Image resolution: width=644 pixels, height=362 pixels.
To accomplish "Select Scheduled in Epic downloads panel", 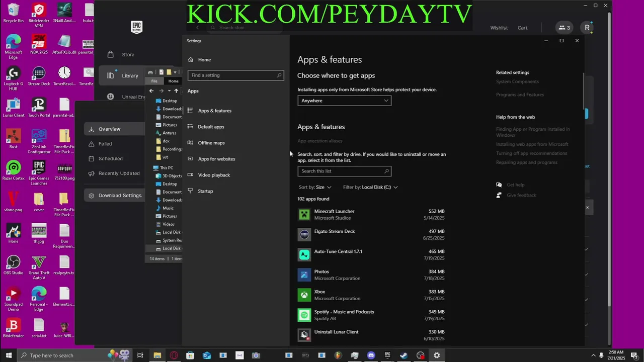I will 110,158.
